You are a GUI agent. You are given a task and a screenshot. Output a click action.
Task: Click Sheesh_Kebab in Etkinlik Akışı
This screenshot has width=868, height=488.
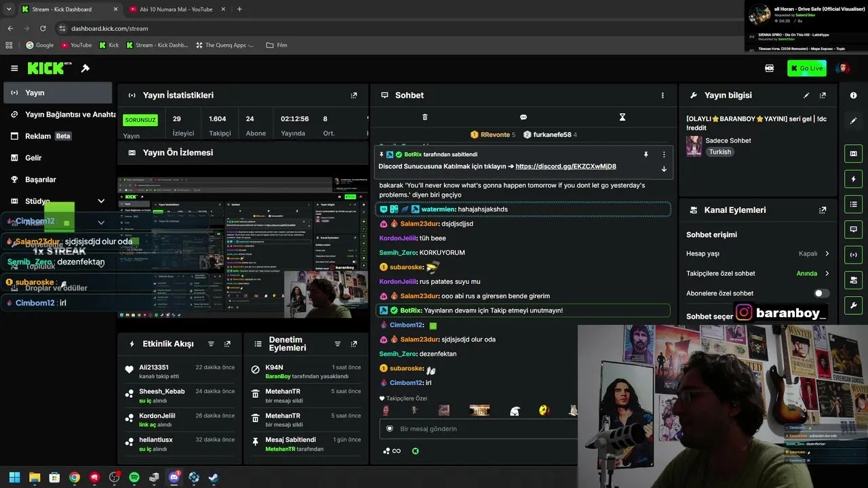coord(162,392)
